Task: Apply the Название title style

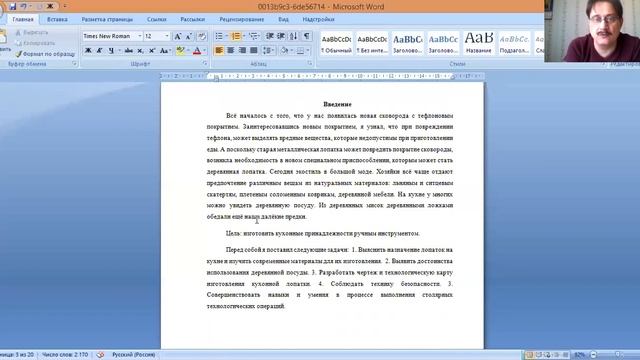Action: coord(479,44)
